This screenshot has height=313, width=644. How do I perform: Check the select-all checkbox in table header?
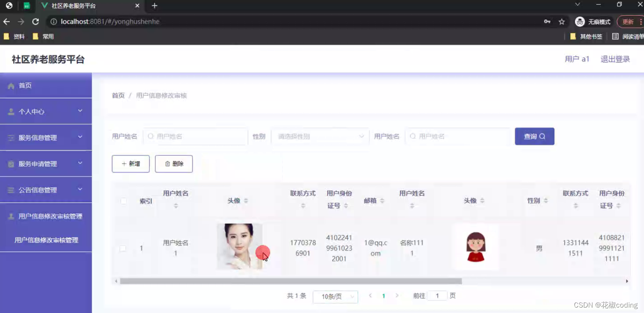pos(123,201)
